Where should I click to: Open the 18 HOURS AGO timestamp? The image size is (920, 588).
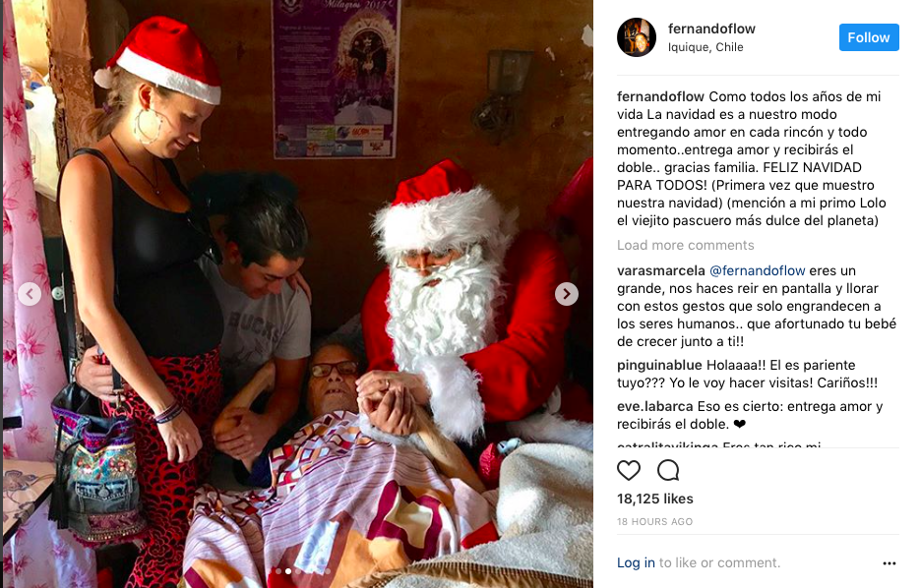point(654,522)
